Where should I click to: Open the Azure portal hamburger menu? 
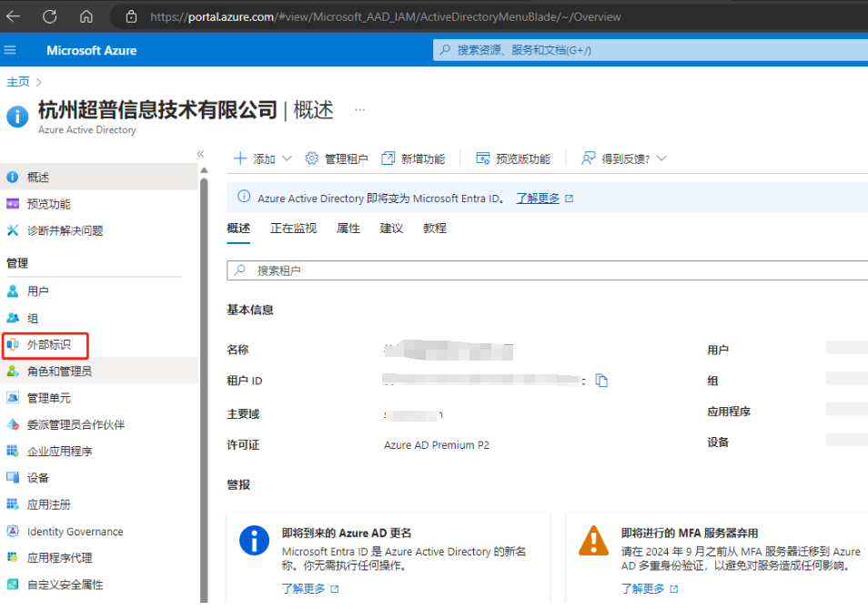coord(11,50)
